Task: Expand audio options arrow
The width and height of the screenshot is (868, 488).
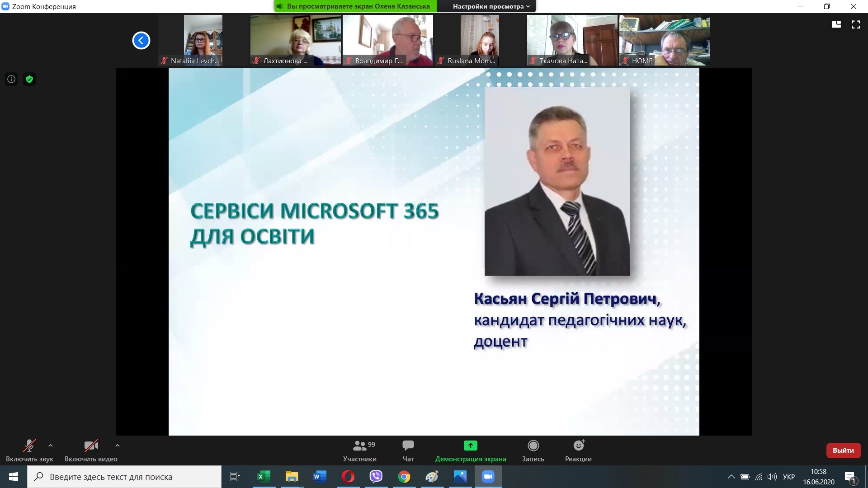Action: pos(51,446)
